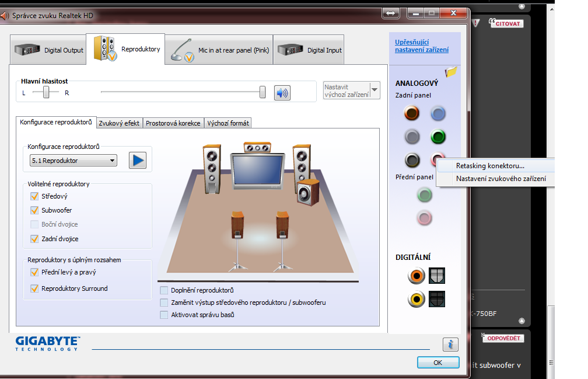Mute the main volume speaker button
Screen dimensions: 588x379
[282, 93]
